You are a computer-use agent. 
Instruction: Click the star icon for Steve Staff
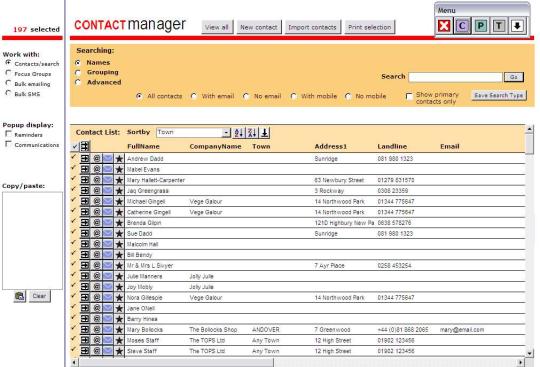119,351
